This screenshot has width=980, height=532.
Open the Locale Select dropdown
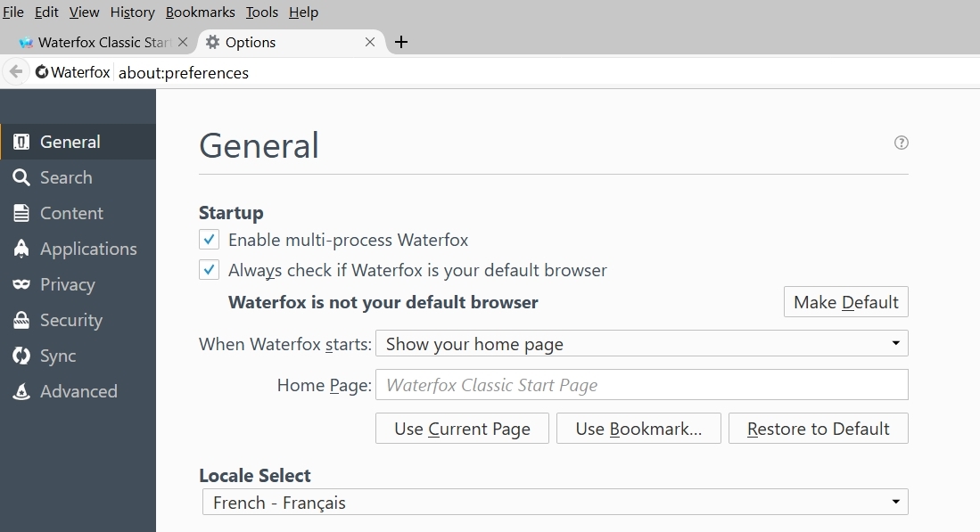[x=555, y=503]
